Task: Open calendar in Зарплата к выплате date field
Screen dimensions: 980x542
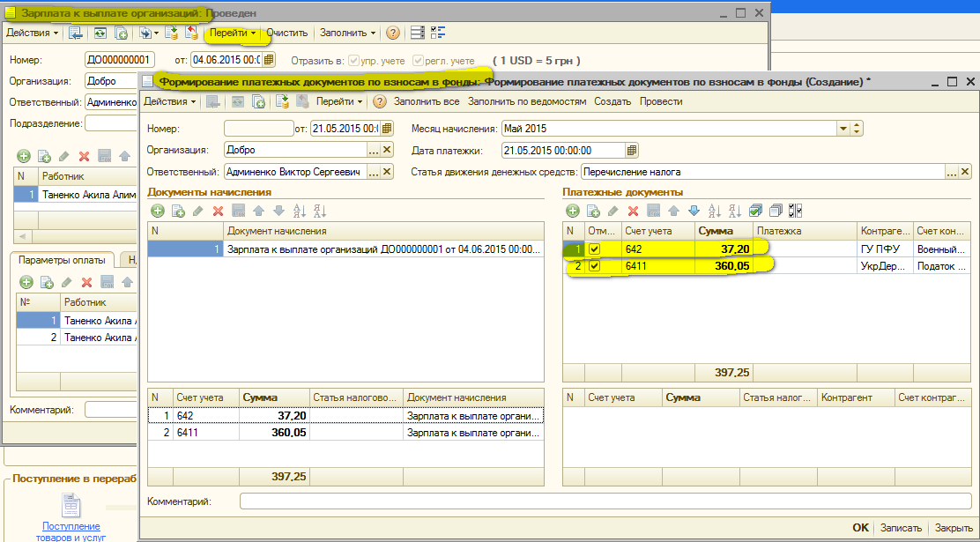Action: click(x=269, y=60)
